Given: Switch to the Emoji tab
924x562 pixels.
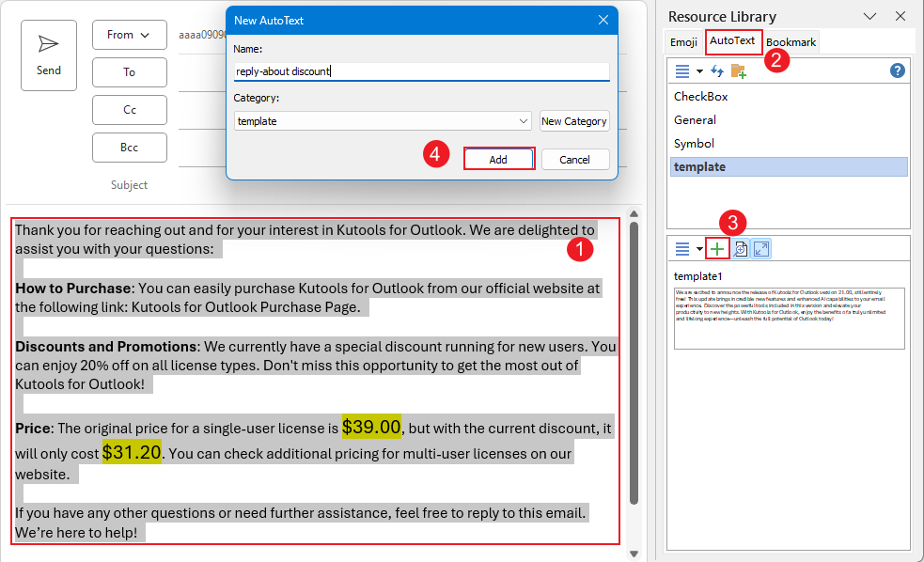Looking at the screenshot, I should click(x=683, y=42).
